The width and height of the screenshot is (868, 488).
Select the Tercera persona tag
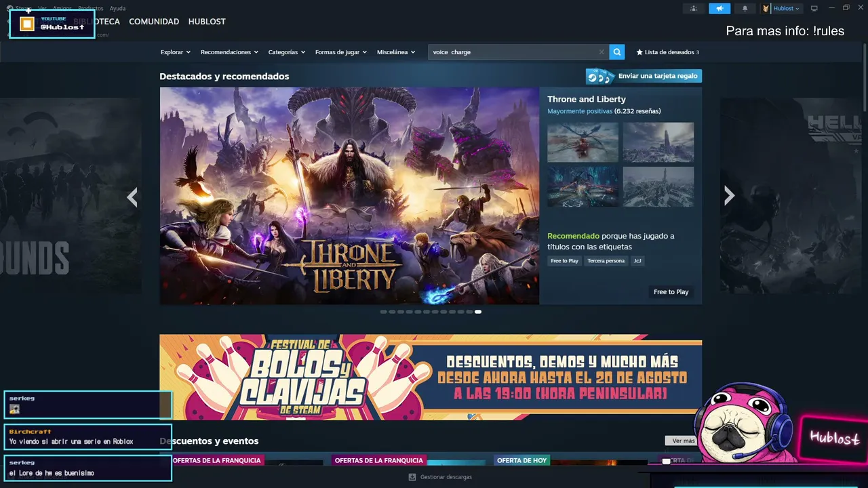pyautogui.click(x=606, y=261)
